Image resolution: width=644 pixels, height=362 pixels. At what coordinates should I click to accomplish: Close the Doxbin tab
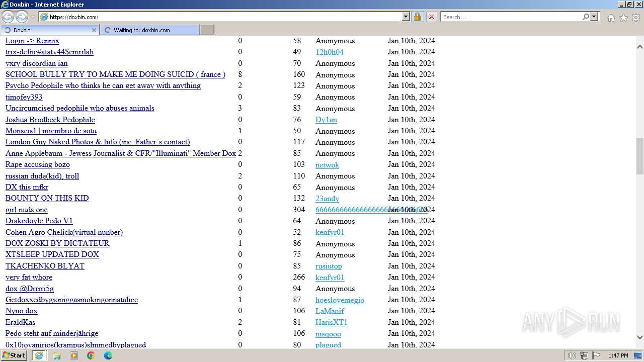94,30
